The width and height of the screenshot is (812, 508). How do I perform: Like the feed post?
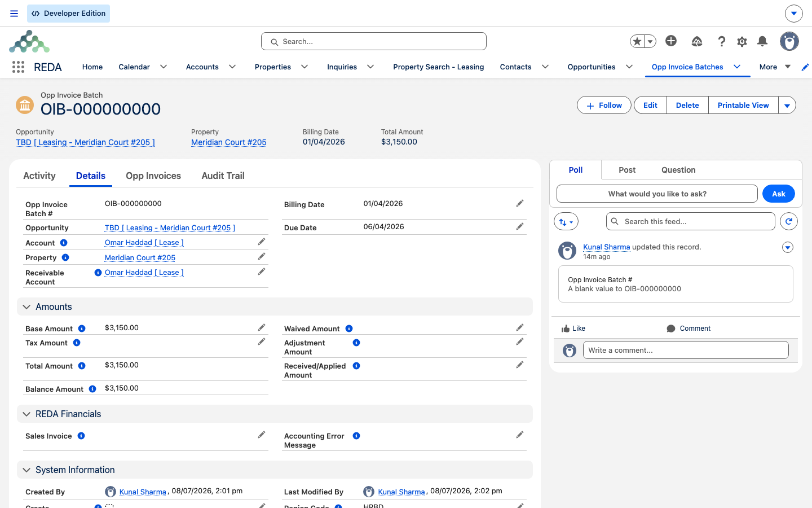point(573,329)
